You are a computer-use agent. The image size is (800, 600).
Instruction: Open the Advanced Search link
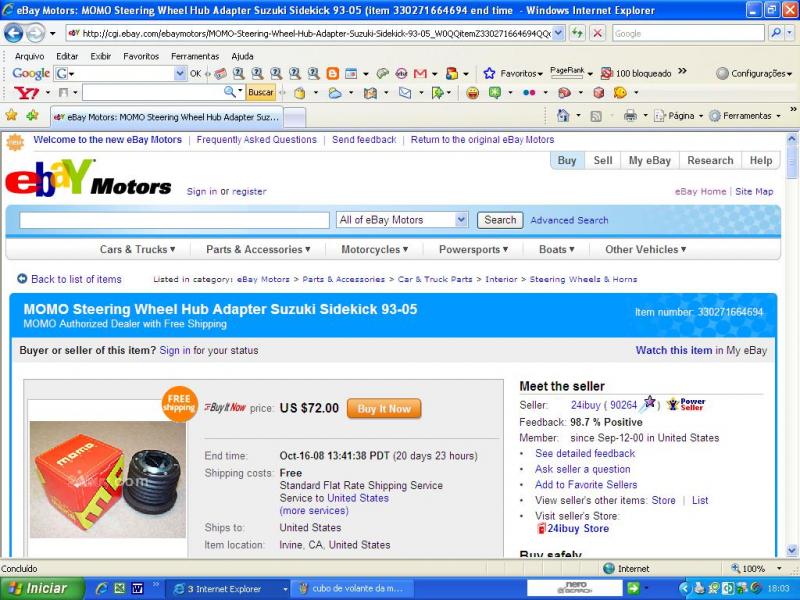click(x=569, y=220)
